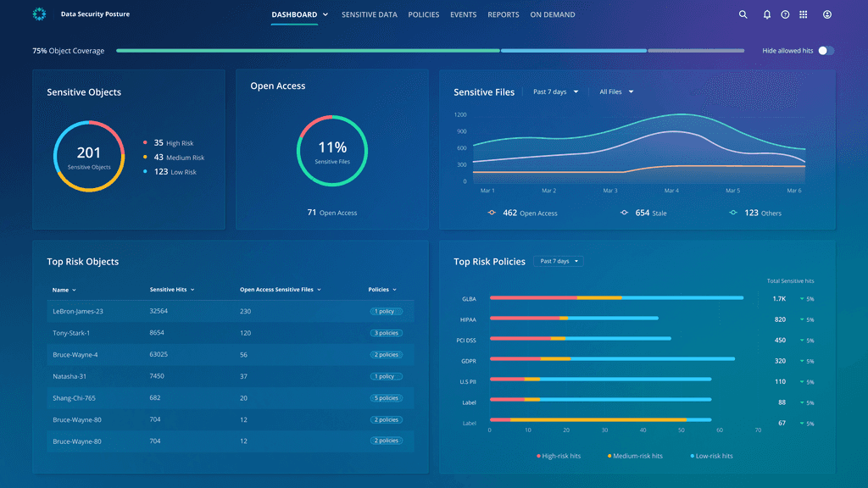868x488 pixels.
Task: Click the HIPAA policy label
Action: coord(468,319)
